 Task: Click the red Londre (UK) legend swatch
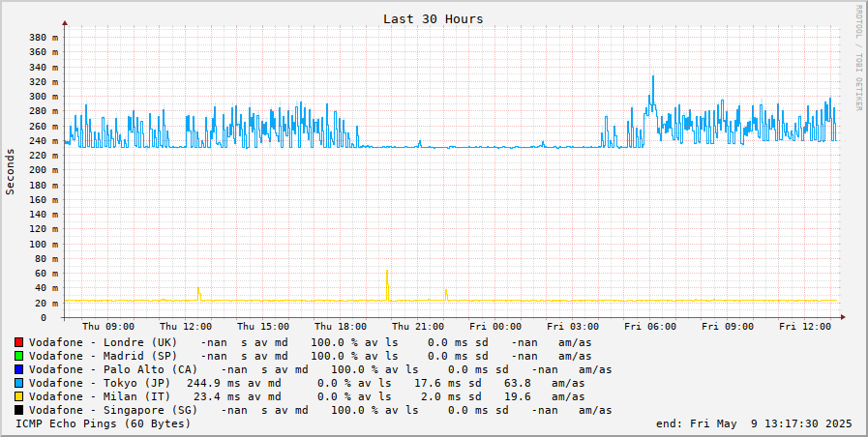[18, 342]
